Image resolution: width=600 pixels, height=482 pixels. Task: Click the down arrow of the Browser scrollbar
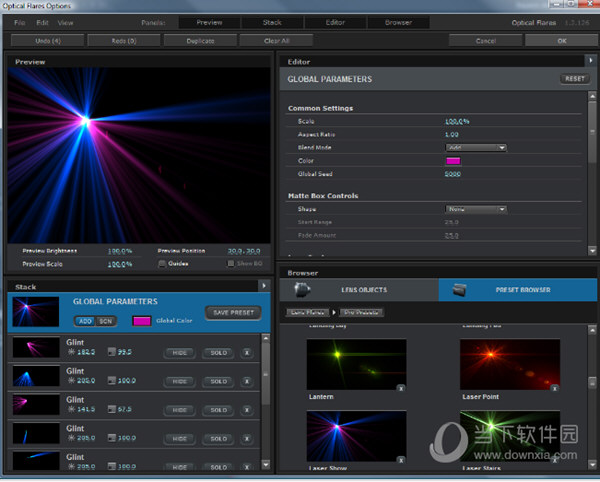point(592,464)
